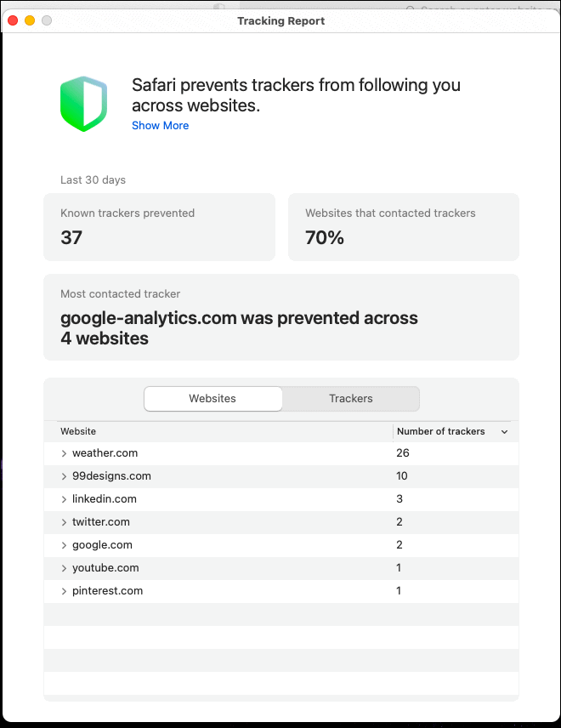Switch to the Trackers tab
The width and height of the screenshot is (561, 728).
[x=350, y=399]
